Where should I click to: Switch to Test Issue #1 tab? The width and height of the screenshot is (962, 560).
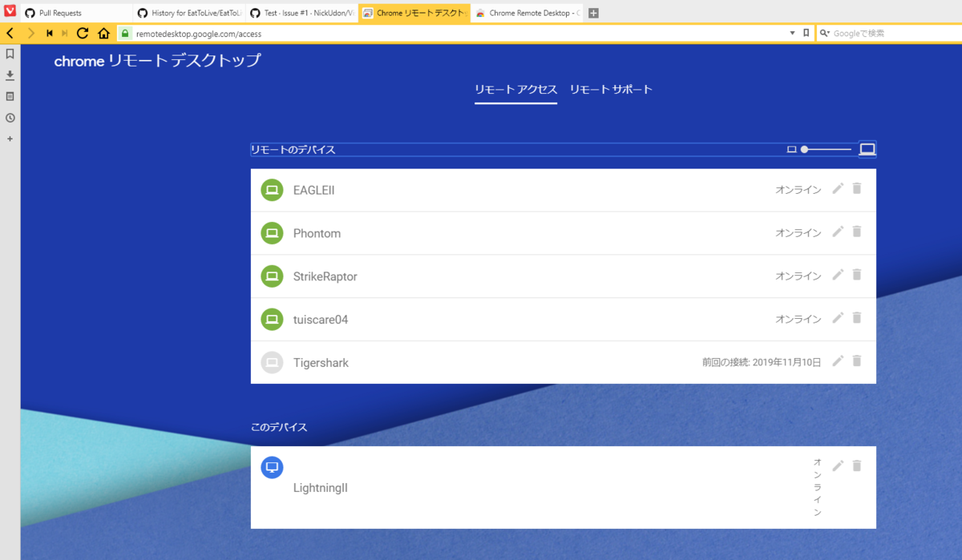pyautogui.click(x=301, y=13)
